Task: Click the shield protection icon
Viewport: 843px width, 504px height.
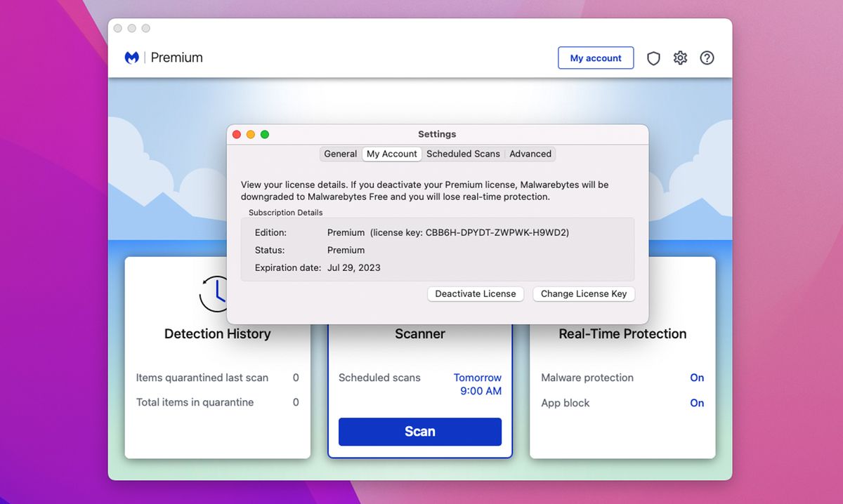Action: click(x=653, y=58)
